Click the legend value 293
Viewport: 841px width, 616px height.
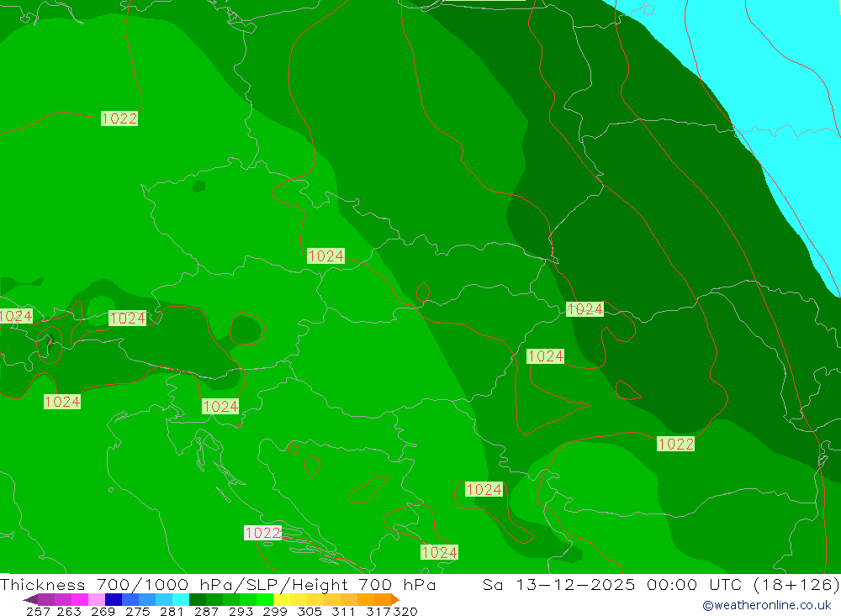pyautogui.click(x=241, y=612)
